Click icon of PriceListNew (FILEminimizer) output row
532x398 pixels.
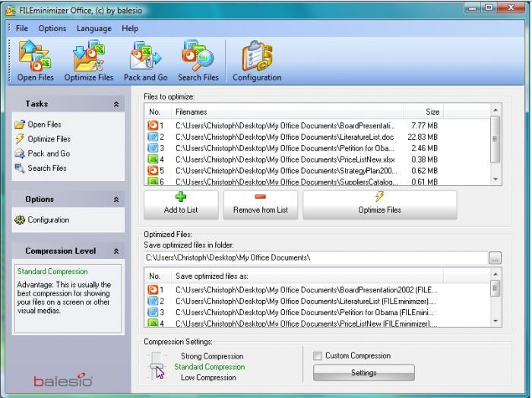tap(153, 323)
